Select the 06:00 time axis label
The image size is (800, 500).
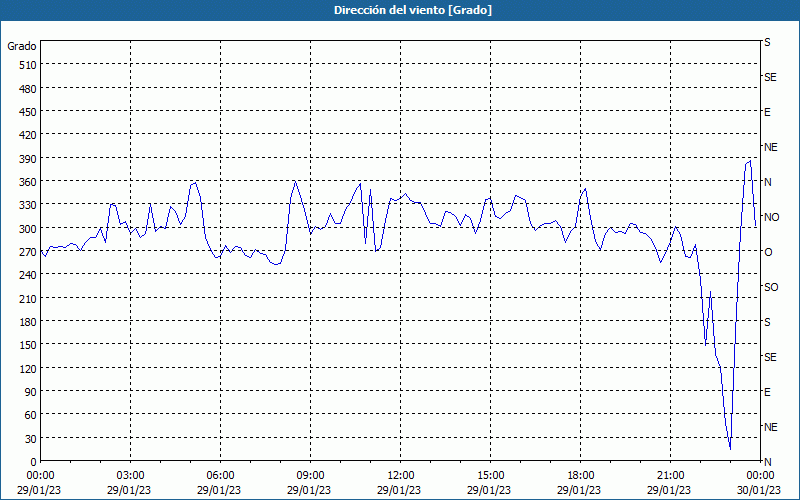pyautogui.click(x=220, y=476)
